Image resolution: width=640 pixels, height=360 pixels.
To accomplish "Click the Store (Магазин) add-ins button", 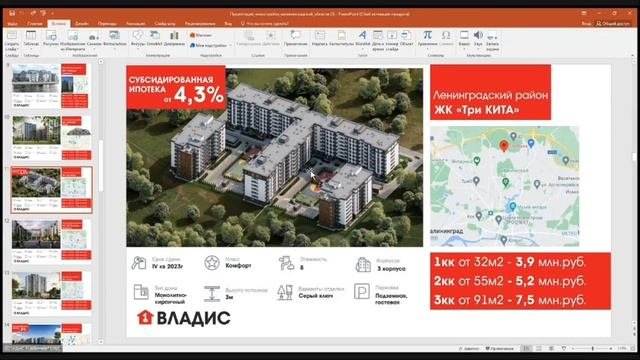I will coord(201,35).
